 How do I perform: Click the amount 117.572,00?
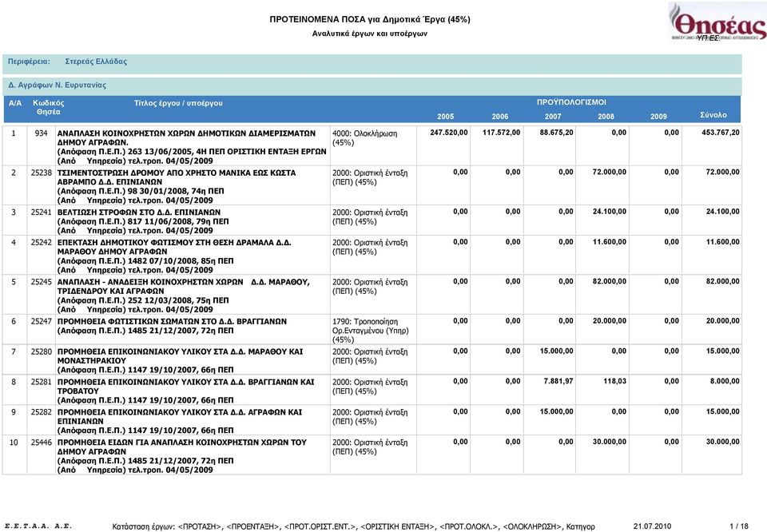click(502, 133)
